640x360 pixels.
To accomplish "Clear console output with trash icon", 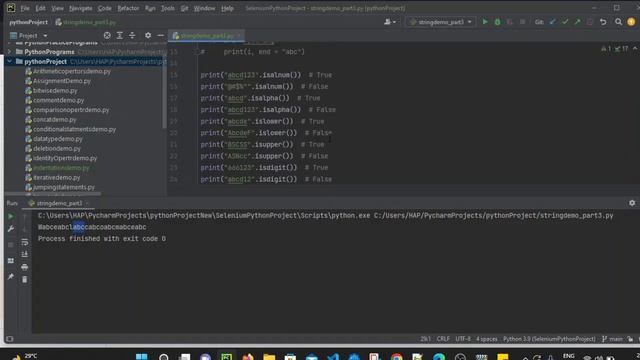I will (x=24, y=280).
